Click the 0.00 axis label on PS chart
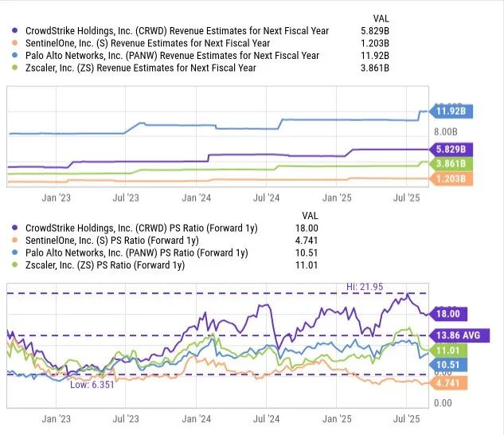 click(x=443, y=403)
